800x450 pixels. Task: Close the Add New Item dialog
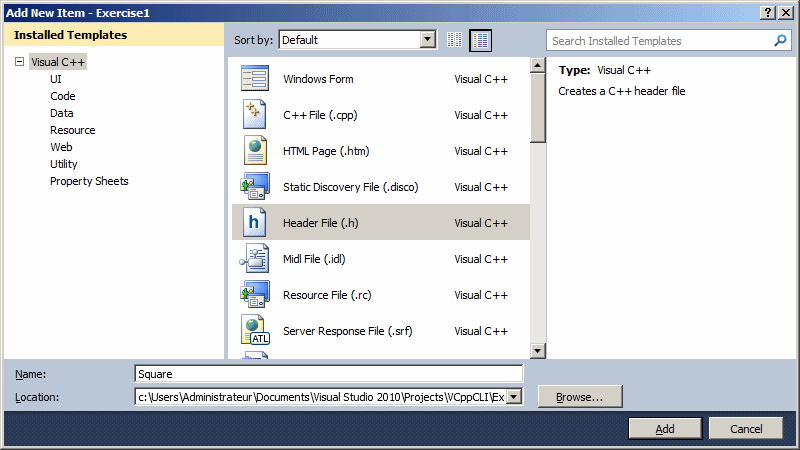coord(786,13)
